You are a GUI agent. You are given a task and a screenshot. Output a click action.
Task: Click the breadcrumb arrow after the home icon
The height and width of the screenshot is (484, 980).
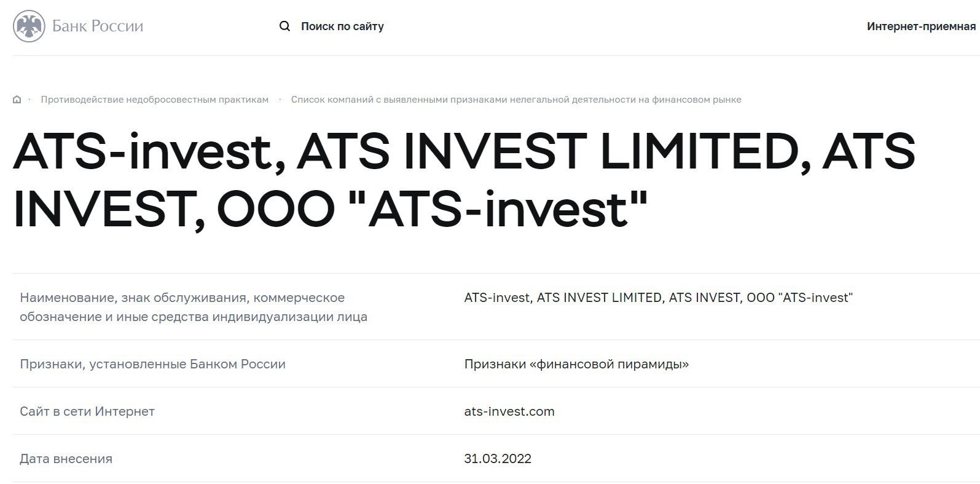click(29, 100)
